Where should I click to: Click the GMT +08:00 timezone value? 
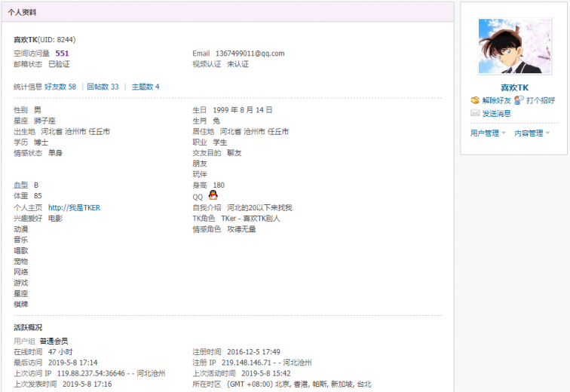299,384
